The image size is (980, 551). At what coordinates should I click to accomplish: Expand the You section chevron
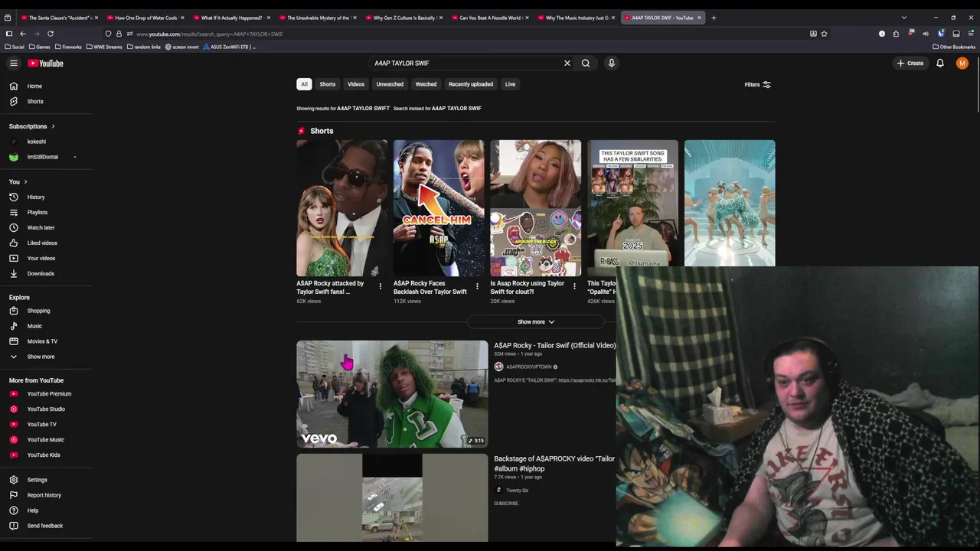tap(25, 182)
